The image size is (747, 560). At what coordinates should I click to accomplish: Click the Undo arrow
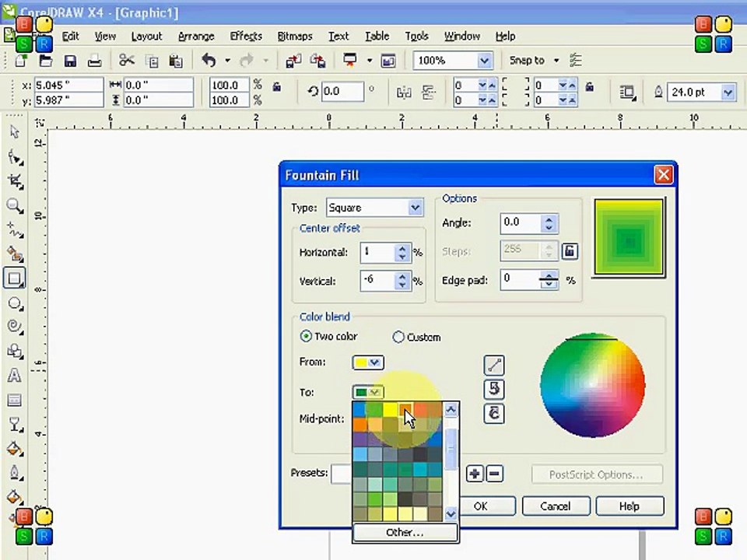point(209,60)
